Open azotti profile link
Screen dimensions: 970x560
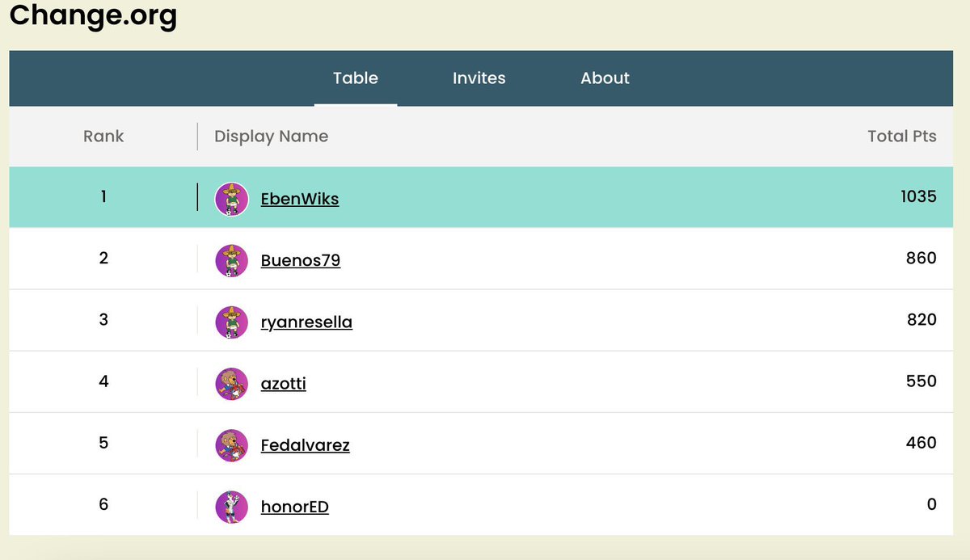tap(284, 383)
